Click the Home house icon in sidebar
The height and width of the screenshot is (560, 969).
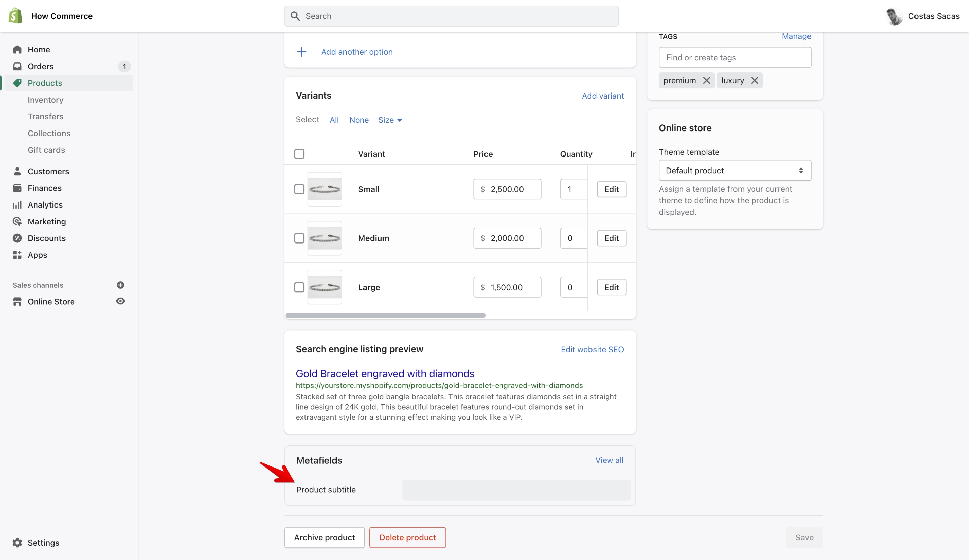click(x=17, y=49)
